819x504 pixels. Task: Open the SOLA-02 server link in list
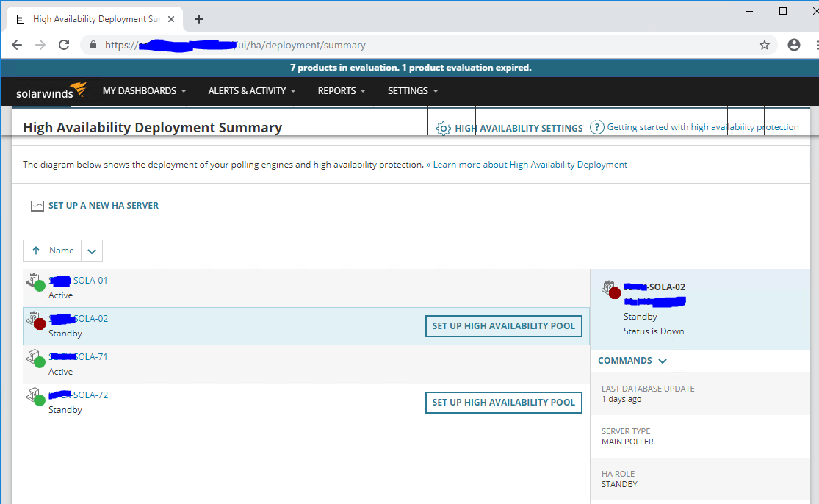coord(79,319)
